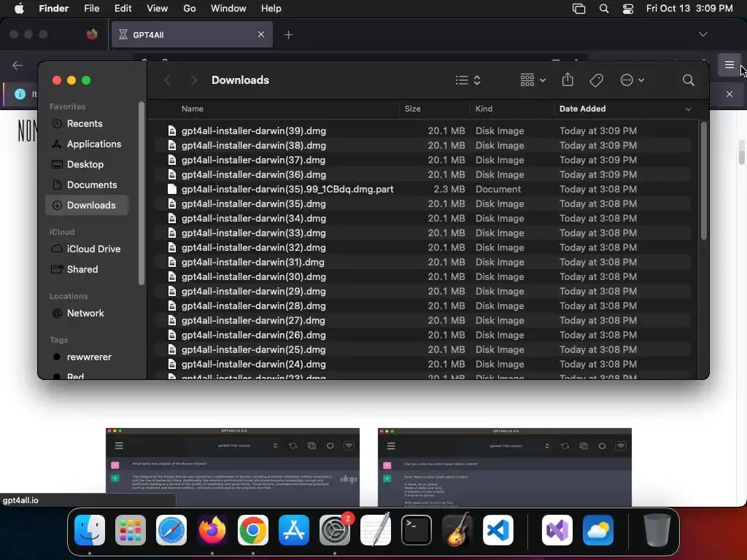Select gpt4all-installer-darwin(30).dmg
Viewport: 747px width, 560px height.
(423, 277)
